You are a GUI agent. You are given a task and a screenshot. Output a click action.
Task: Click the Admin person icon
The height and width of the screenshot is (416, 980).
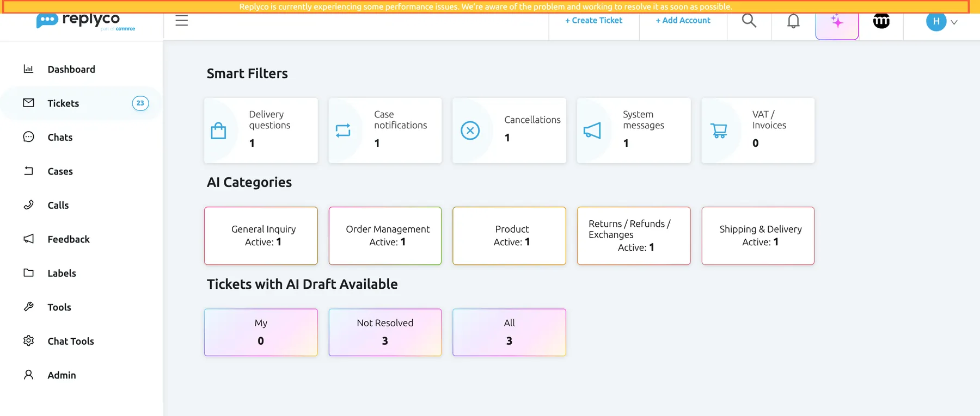click(28, 375)
